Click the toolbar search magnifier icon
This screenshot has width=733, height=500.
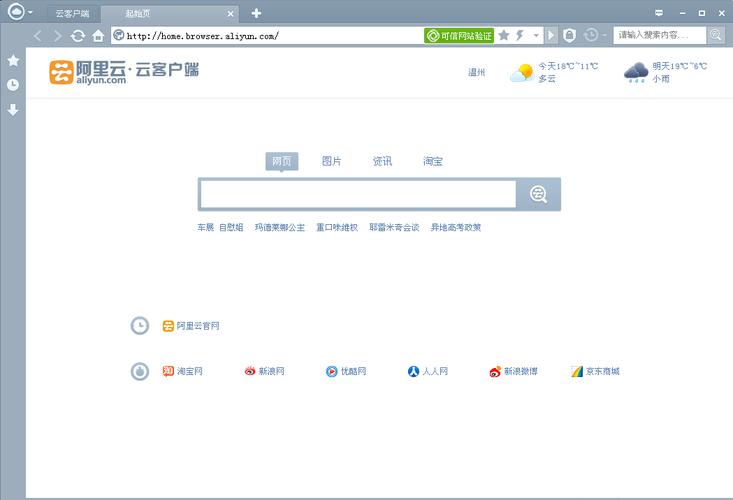point(716,35)
